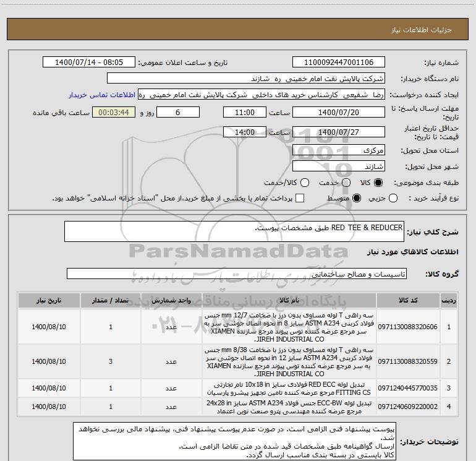Select the کالا radio button
Viewport: 476px width, 461px height.
pyautogui.click(x=378, y=183)
